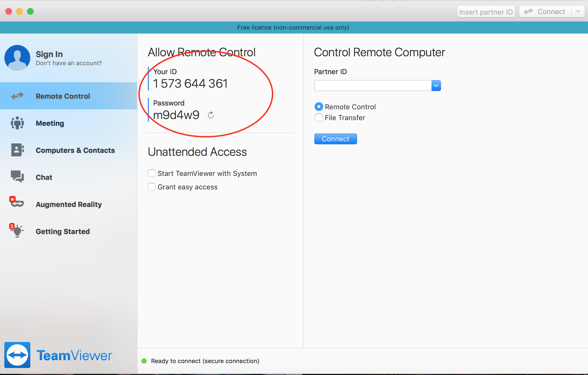Switch to the Meeting tab label
This screenshot has height=375, width=588.
point(50,123)
